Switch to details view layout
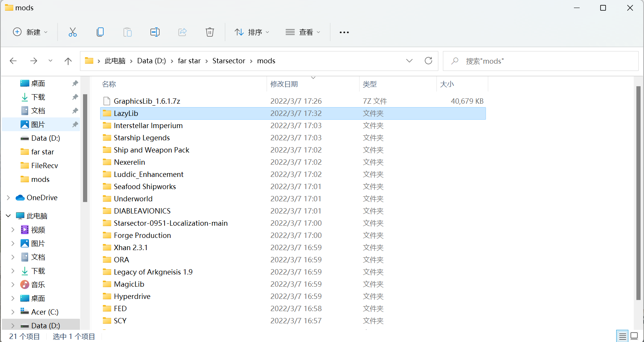This screenshot has height=342, width=644. [622, 336]
